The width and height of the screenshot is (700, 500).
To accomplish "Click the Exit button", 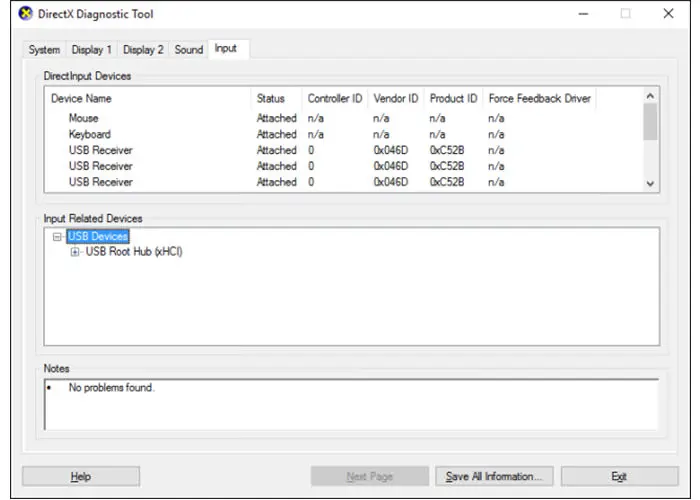I will (620, 476).
